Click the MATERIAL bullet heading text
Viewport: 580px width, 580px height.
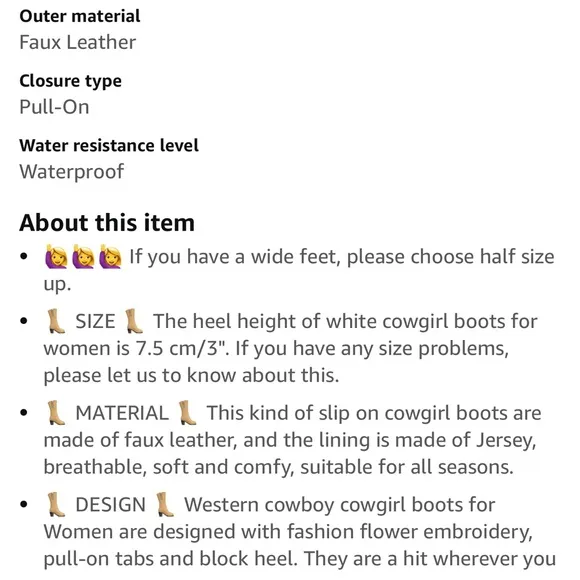tap(122, 413)
